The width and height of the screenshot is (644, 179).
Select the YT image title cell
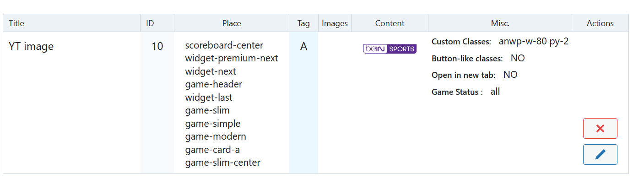31,46
